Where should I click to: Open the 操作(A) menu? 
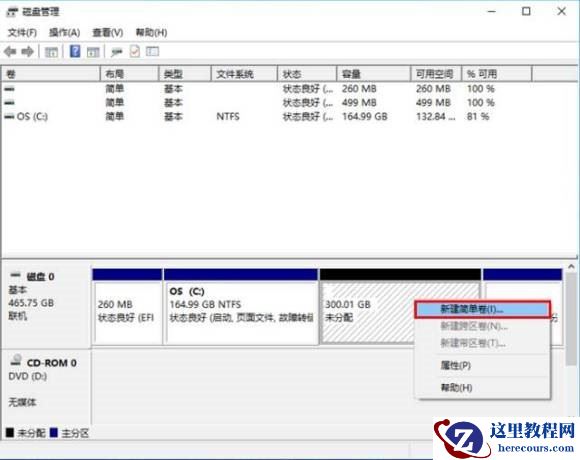click(64, 33)
